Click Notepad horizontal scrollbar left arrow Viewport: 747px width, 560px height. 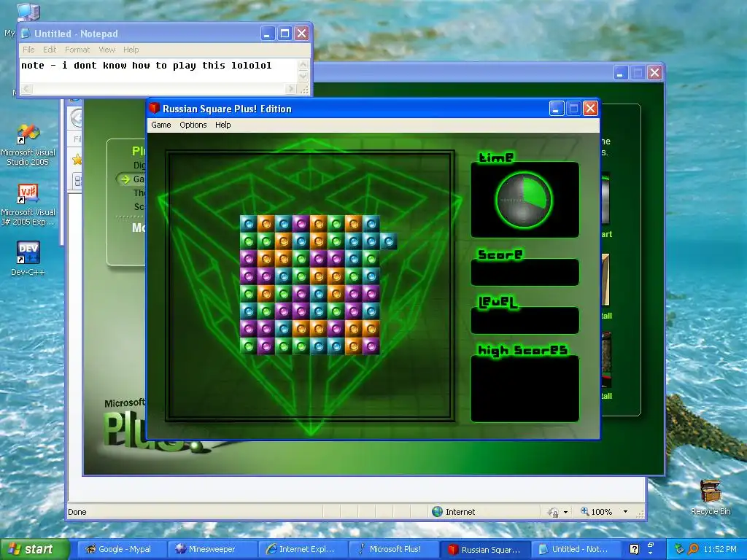pyautogui.click(x=27, y=88)
